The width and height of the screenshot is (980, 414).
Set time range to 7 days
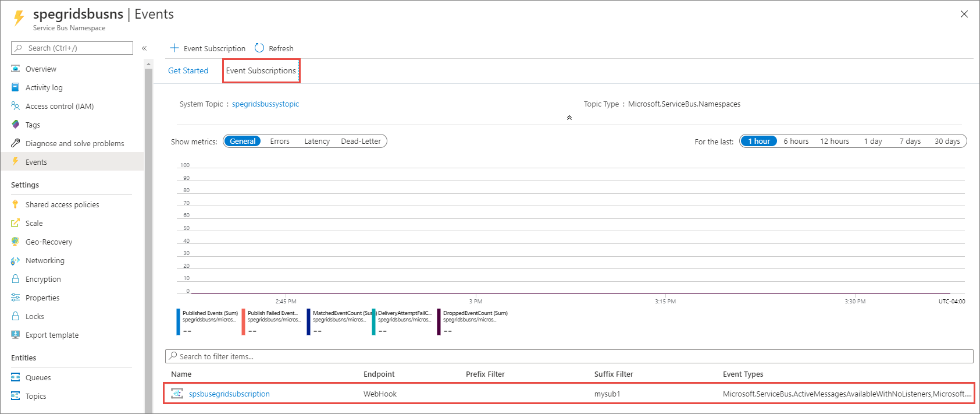point(910,141)
